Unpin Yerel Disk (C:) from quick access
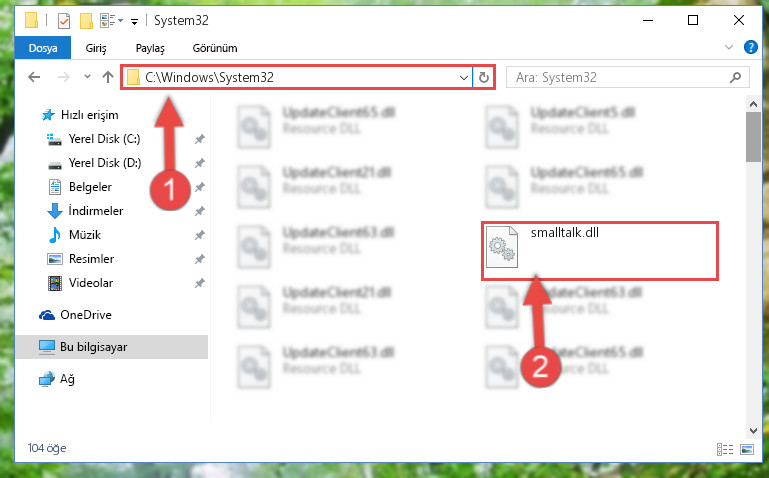The width and height of the screenshot is (769, 478). coord(200,139)
